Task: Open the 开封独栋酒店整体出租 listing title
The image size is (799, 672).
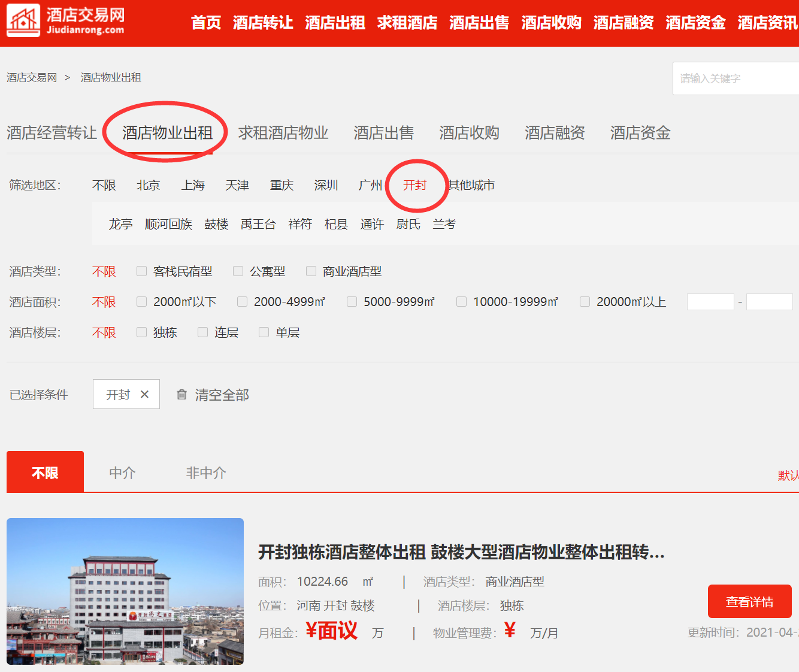Action: [x=461, y=552]
